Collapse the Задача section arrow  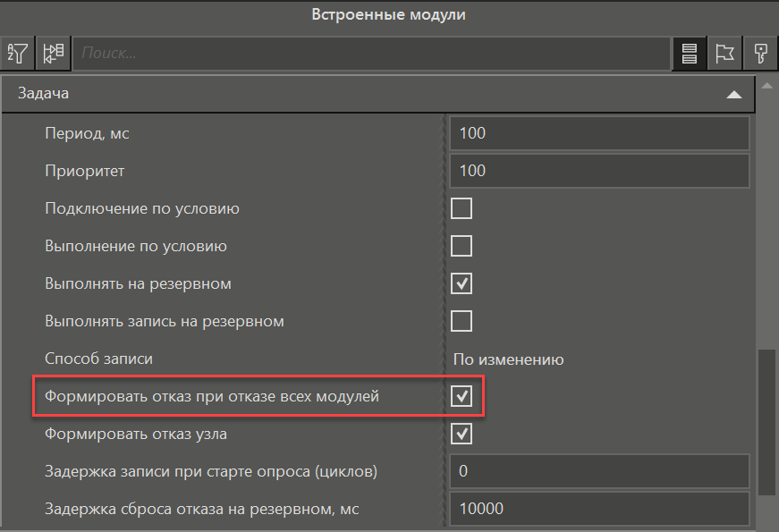(733, 95)
